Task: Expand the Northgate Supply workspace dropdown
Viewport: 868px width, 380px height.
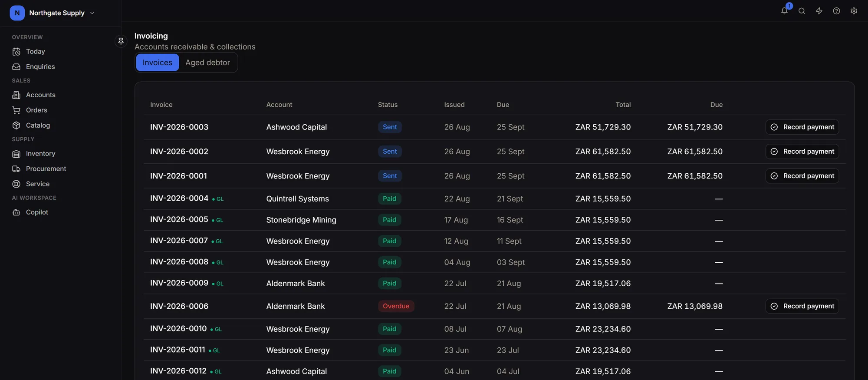Action: 92,13
